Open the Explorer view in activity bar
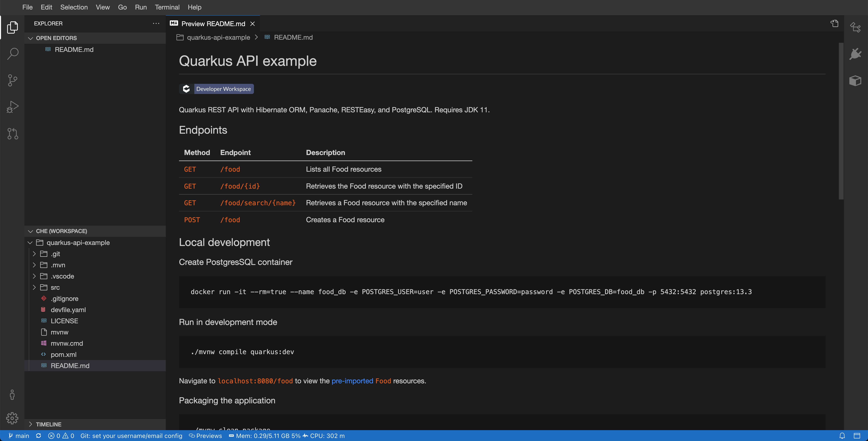This screenshot has height=441, width=868. point(13,27)
